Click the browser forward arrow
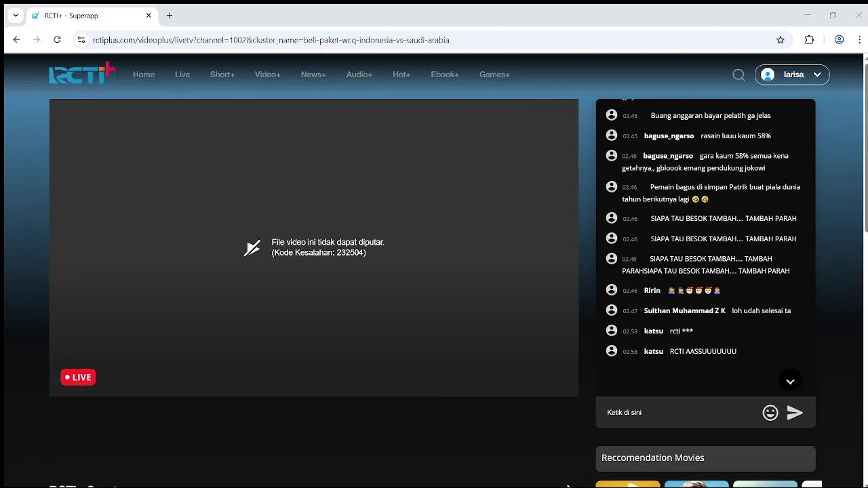Image resolution: width=868 pixels, height=488 pixels. (37, 40)
